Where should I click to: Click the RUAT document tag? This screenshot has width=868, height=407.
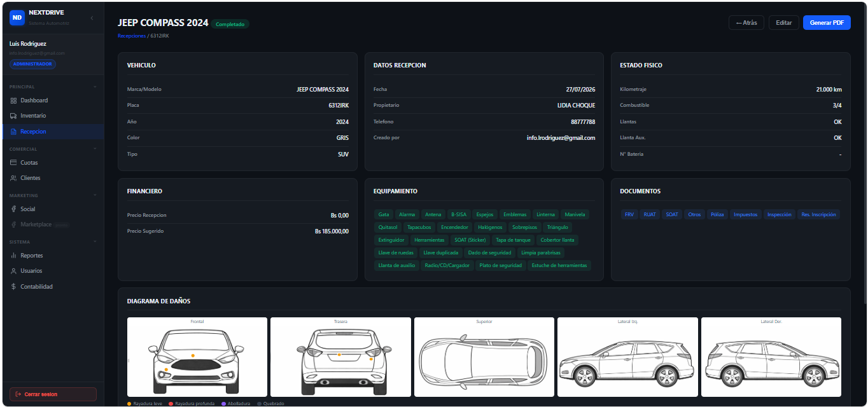click(649, 214)
